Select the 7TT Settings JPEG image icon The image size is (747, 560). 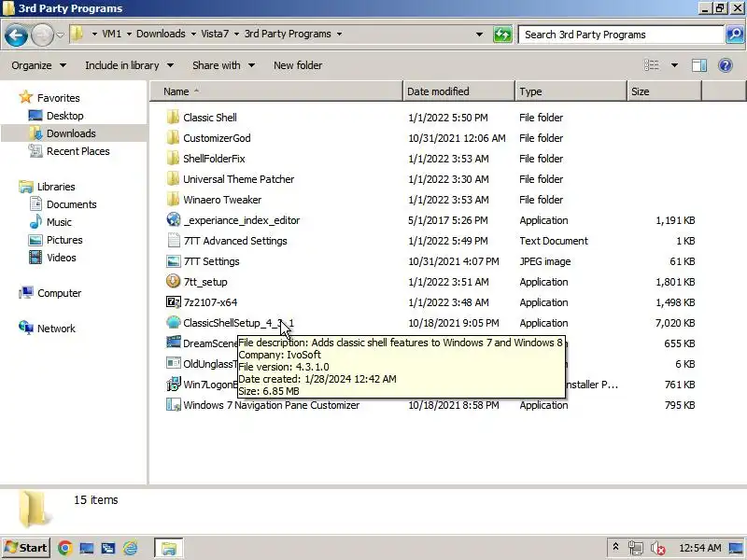(x=174, y=261)
